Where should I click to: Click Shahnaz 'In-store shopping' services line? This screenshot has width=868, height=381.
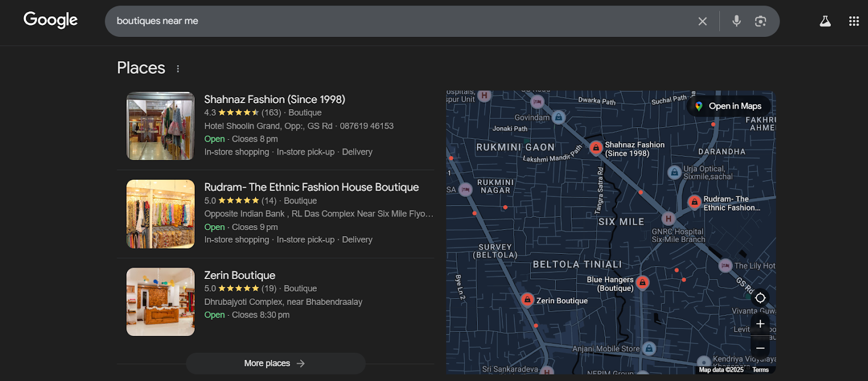click(x=288, y=152)
